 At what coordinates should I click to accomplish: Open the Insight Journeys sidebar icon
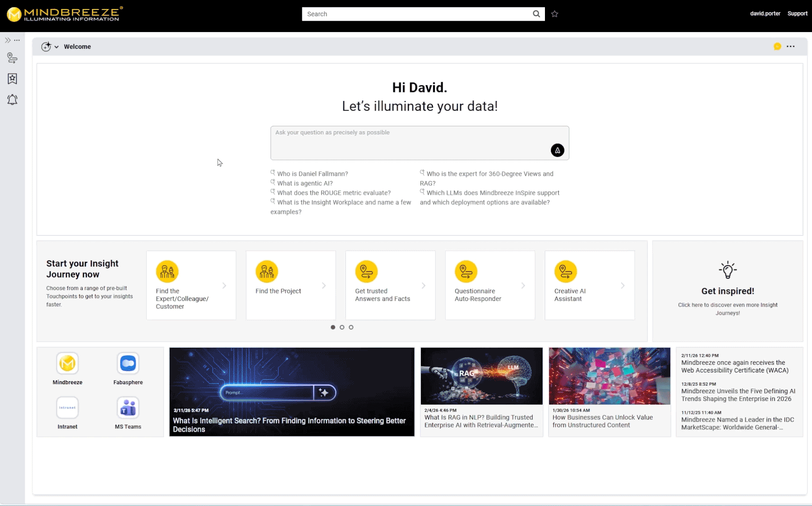tap(12, 58)
